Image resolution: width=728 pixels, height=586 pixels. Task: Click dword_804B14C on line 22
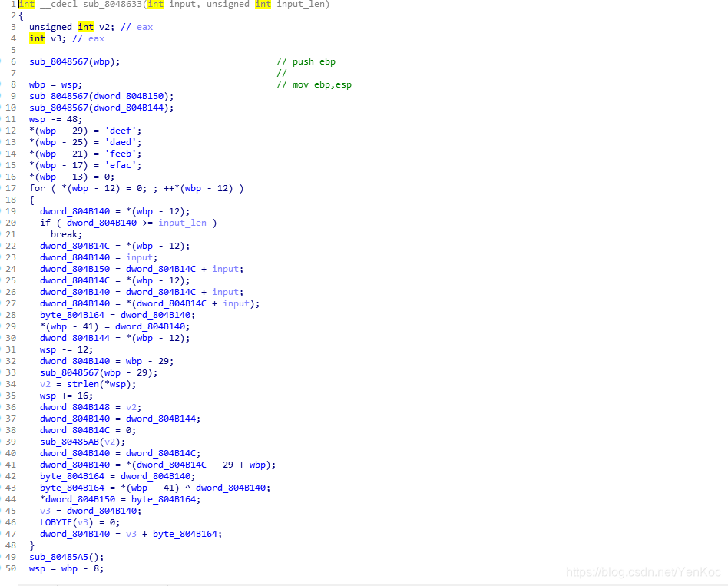(74, 246)
